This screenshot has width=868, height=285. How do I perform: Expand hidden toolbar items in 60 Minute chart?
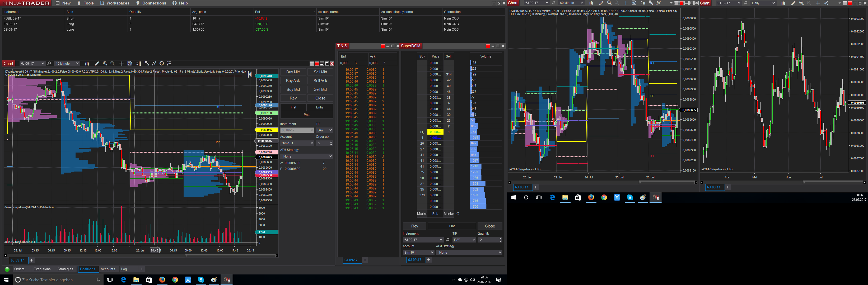671,3
